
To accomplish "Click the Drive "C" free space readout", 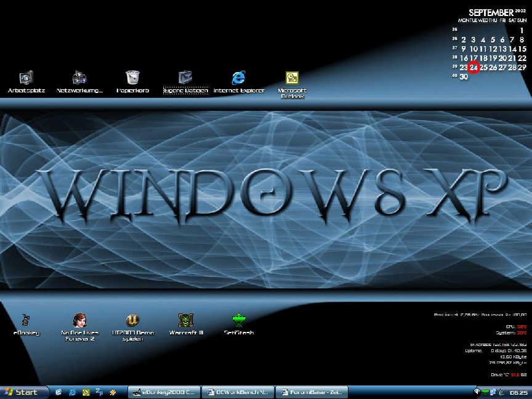I will point(509,374).
